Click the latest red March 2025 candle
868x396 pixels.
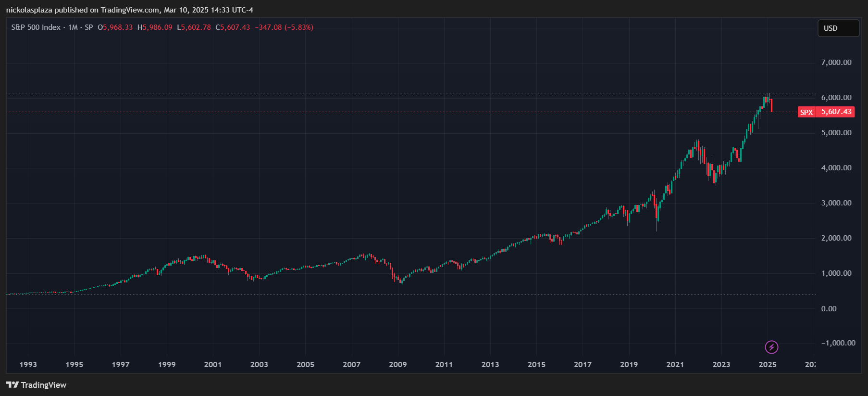[772, 105]
